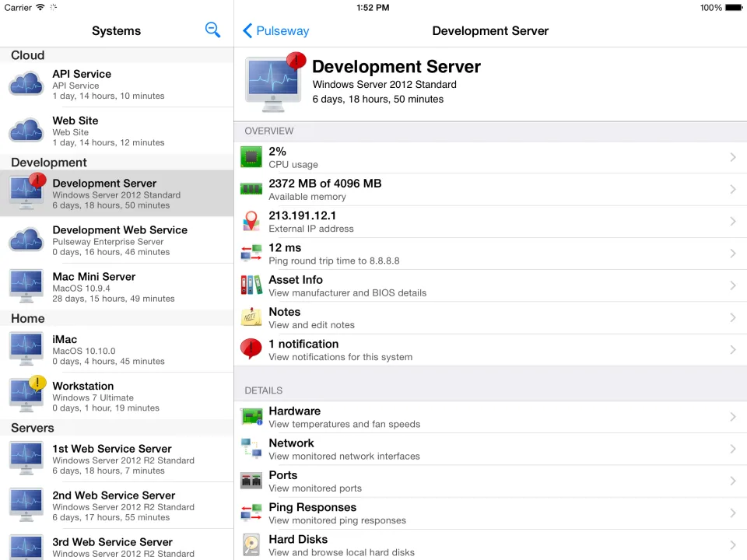The width and height of the screenshot is (747, 560).
Task: Click 3rd Web Service Server monitor icon
Action: 26,548
